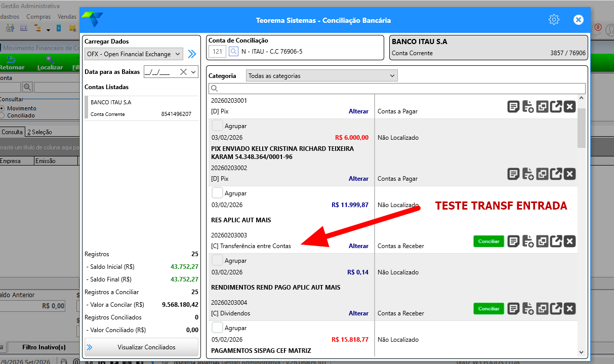The height and width of the screenshot is (364, 614).
Task: Click Conciliar for Transferência entre Contas
Action: pos(489,241)
